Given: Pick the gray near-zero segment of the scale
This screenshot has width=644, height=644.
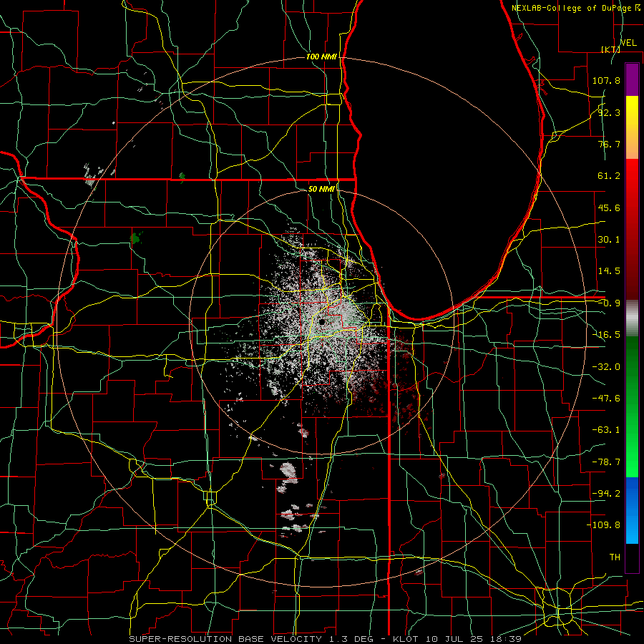Looking at the screenshot, I should [632, 318].
